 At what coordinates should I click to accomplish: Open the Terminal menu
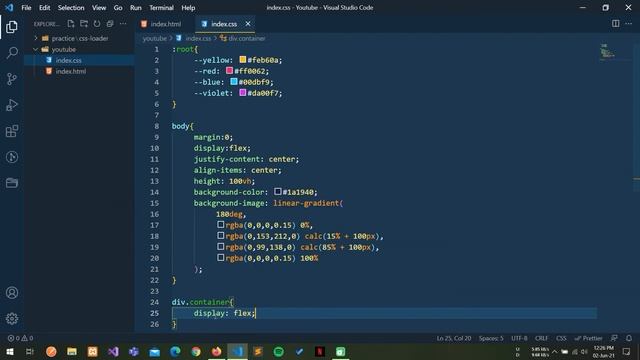[161, 8]
